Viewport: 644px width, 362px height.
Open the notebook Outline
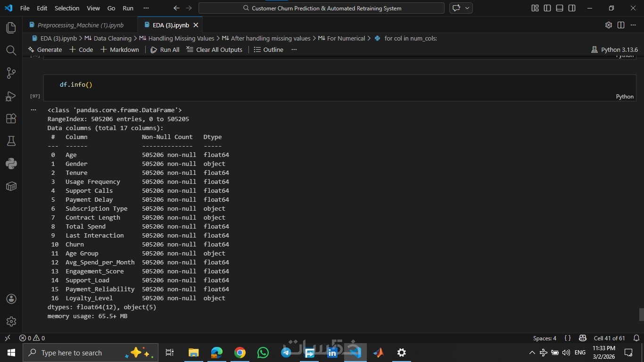pos(269,49)
